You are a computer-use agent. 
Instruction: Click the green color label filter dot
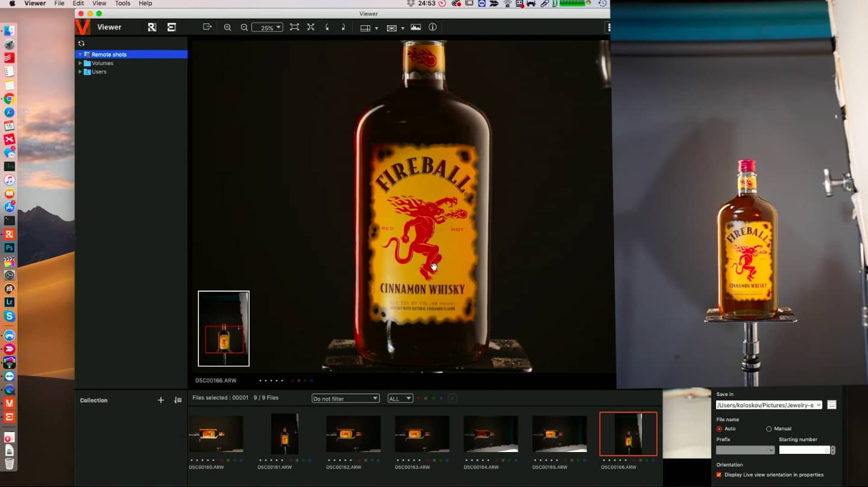[x=433, y=398]
